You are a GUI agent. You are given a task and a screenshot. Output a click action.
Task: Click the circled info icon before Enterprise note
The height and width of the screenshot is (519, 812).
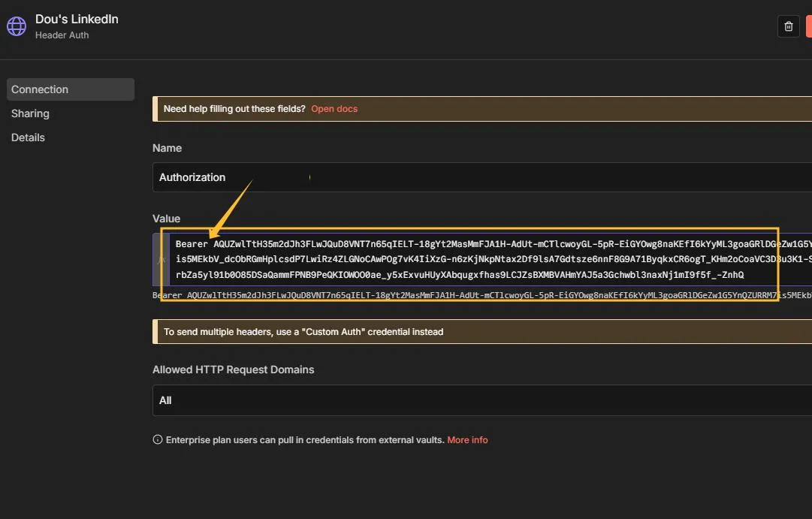[x=157, y=439]
